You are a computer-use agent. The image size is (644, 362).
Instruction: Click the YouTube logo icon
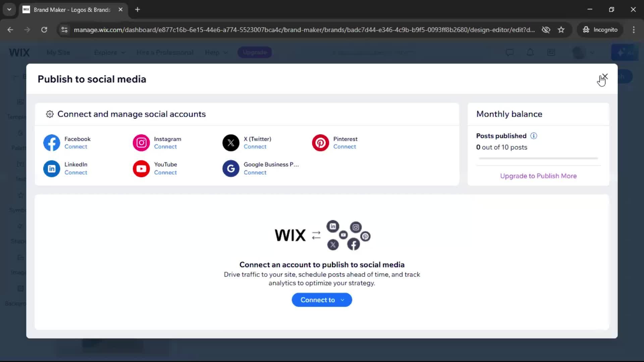pyautogui.click(x=141, y=168)
